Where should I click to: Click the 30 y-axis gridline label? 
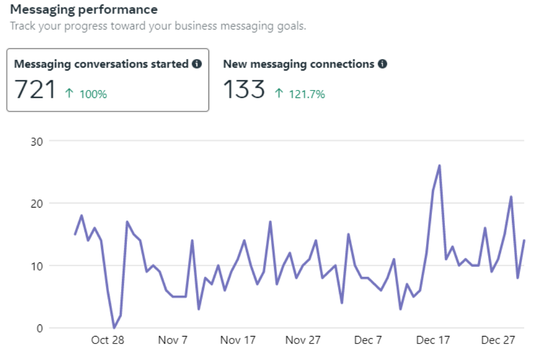(37, 142)
